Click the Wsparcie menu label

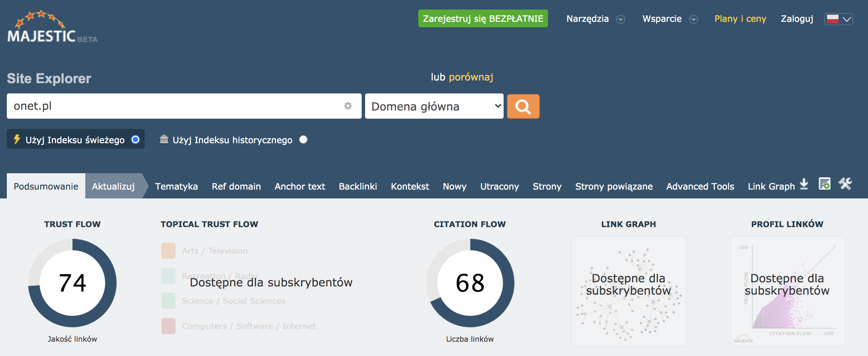[x=662, y=19]
